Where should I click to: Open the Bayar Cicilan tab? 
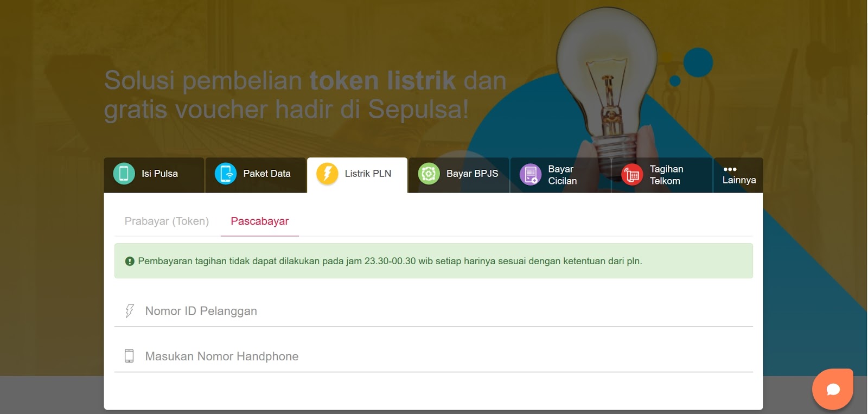[x=560, y=175]
